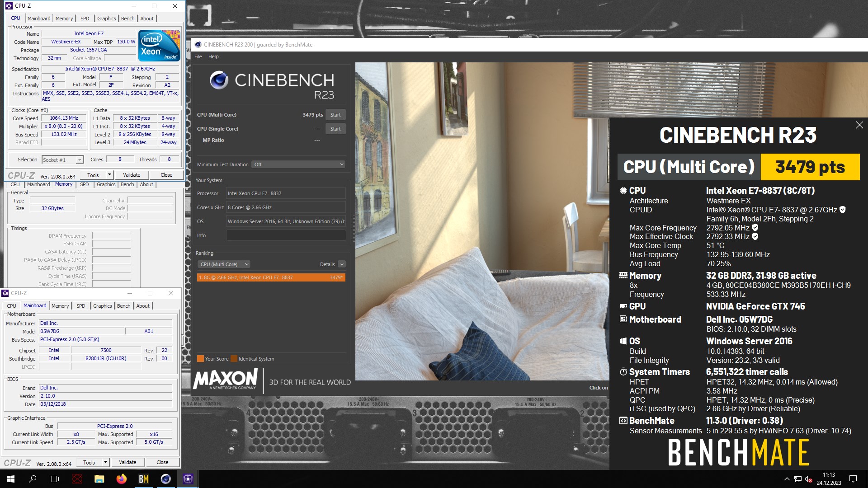Open ranking CPU (Multi Core) dropdown
The width and height of the screenshot is (868, 488).
click(x=224, y=264)
